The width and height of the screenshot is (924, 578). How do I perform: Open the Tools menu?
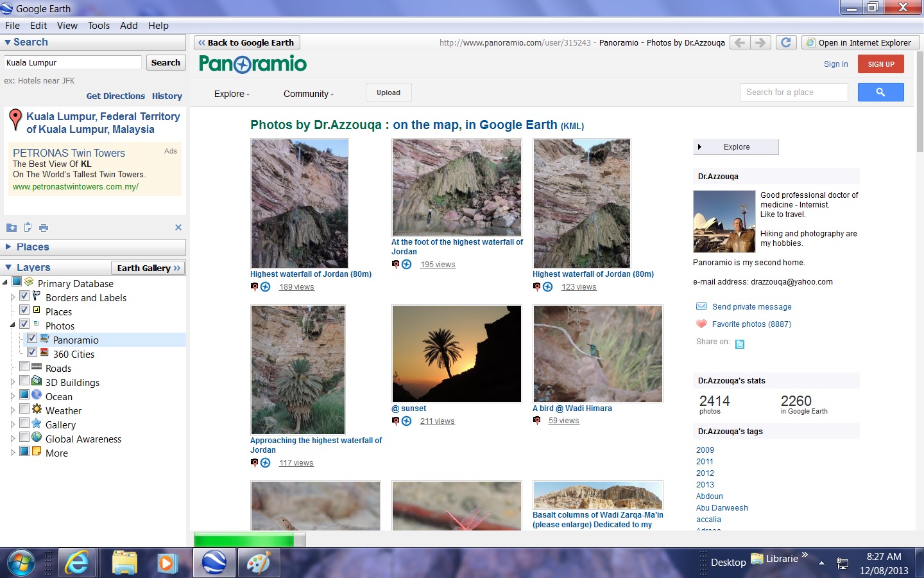[x=98, y=26]
